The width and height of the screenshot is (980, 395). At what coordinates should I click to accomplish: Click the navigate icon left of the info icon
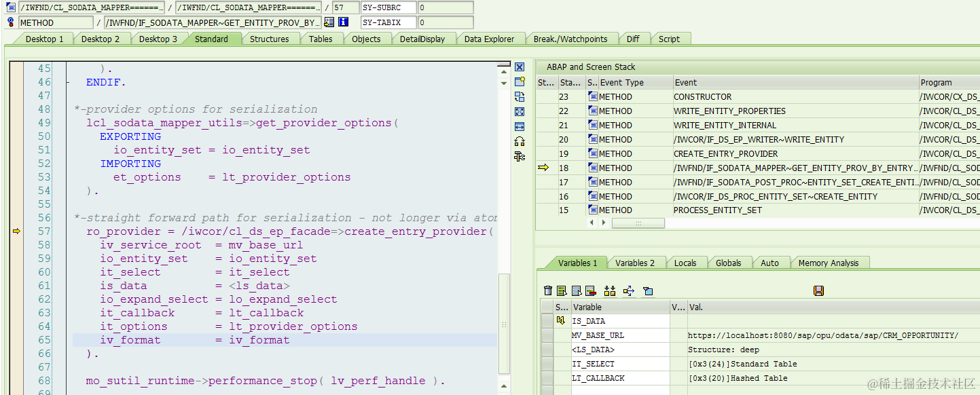click(x=329, y=22)
